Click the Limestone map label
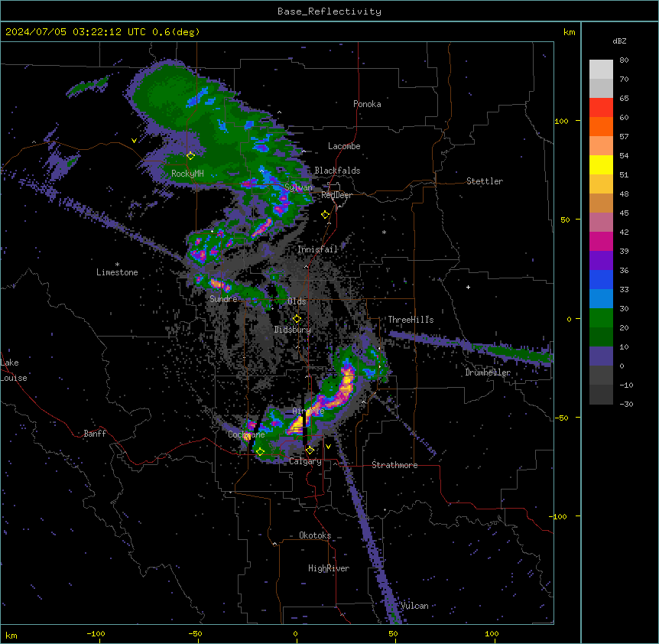659x644 pixels. coord(117,272)
